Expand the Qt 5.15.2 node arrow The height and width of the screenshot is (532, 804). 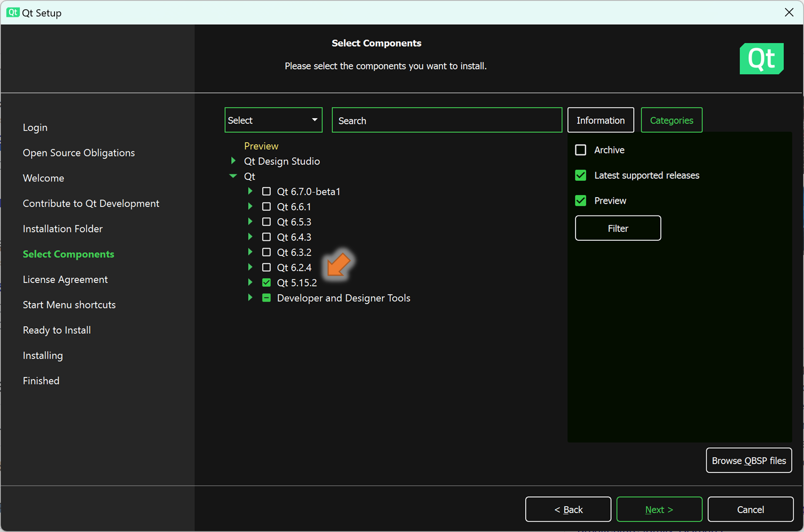[x=250, y=281]
